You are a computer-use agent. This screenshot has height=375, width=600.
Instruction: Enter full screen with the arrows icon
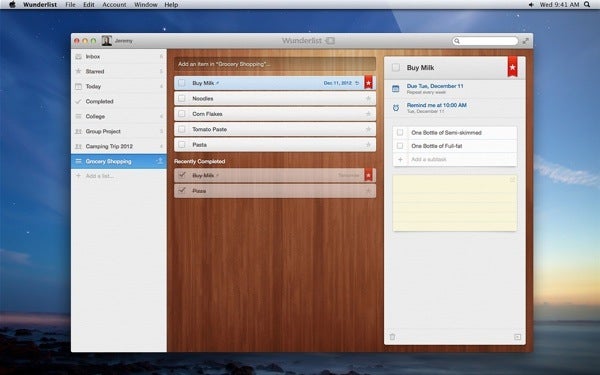click(526, 41)
